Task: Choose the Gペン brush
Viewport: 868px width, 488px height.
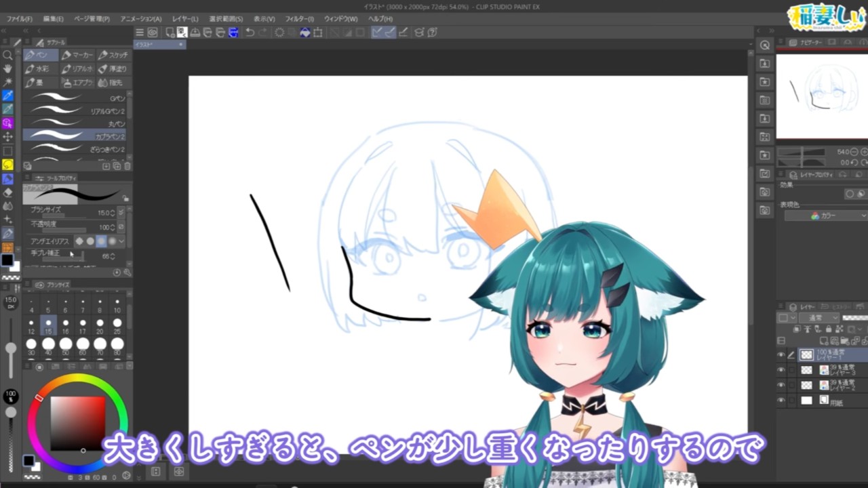Action: tap(75, 98)
